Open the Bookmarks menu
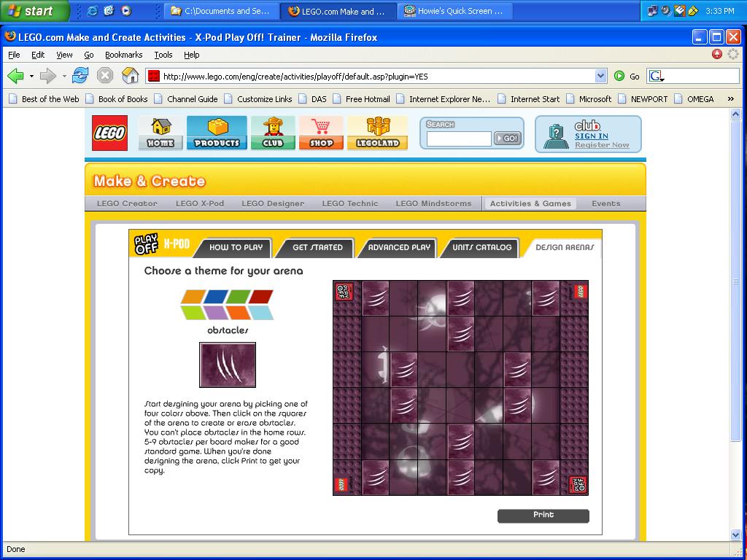Image resolution: width=747 pixels, height=560 pixels. click(x=124, y=55)
